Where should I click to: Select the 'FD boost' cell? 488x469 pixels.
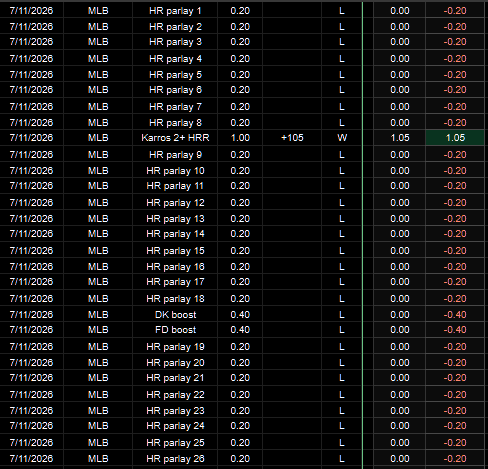pyautogui.click(x=175, y=330)
